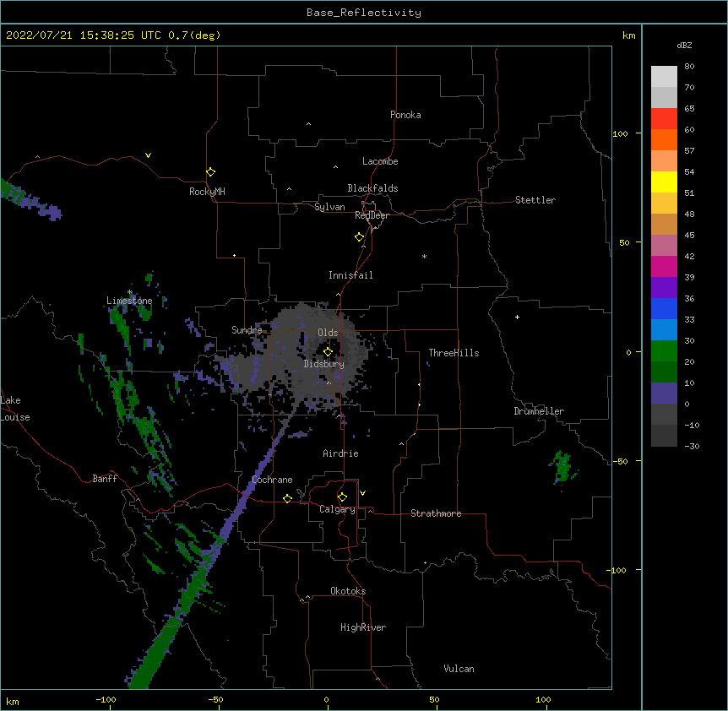The image size is (728, 711).
Task: Click the peach 54-57 dBZ legend swatch
Action: point(664,161)
